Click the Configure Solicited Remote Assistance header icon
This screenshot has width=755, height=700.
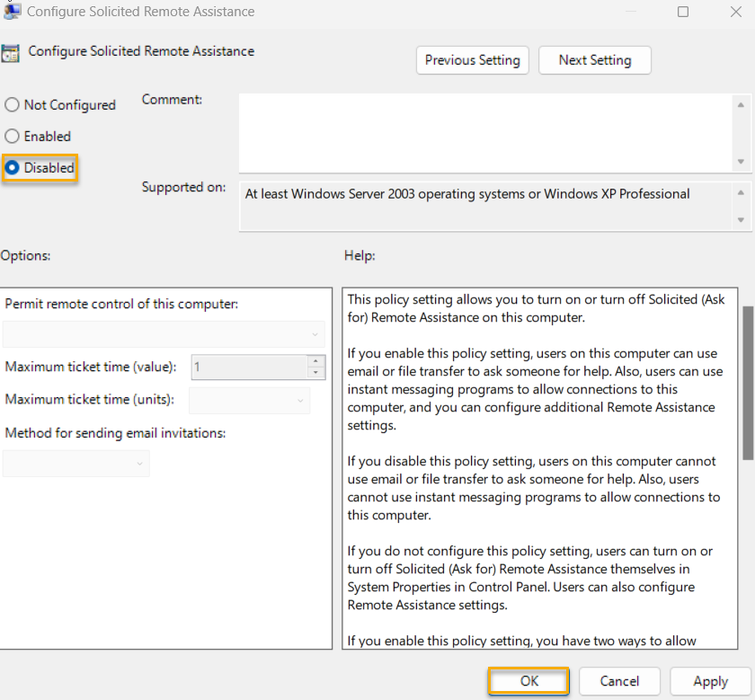[x=11, y=51]
